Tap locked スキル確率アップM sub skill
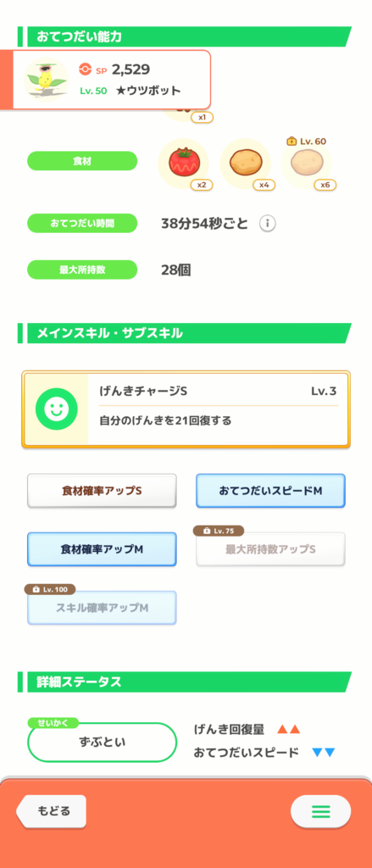Screen dimensions: 372x868 (x=102, y=608)
